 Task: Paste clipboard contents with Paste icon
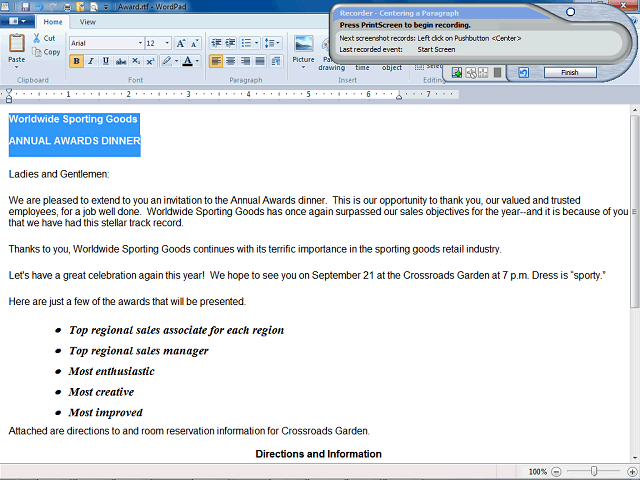coord(17,43)
